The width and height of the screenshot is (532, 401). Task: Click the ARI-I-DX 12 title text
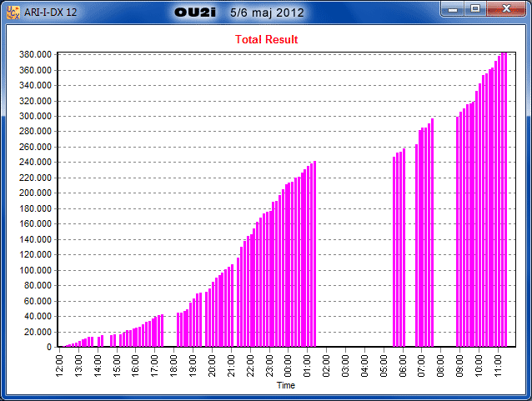point(52,13)
